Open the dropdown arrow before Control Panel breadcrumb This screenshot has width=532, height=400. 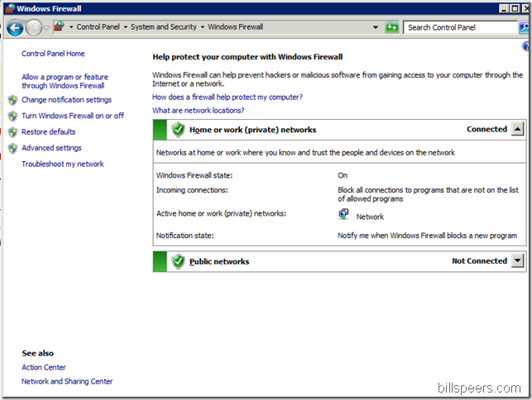pyautogui.click(x=71, y=27)
